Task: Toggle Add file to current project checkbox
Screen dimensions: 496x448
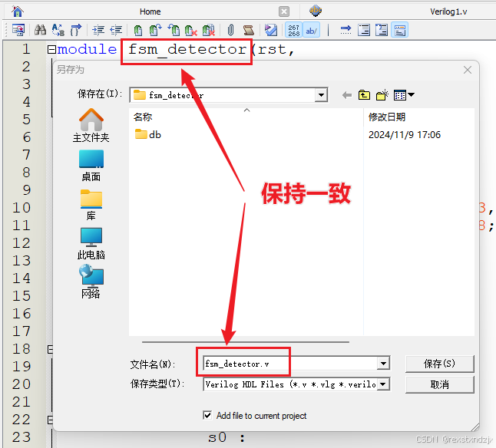Action: (x=207, y=415)
